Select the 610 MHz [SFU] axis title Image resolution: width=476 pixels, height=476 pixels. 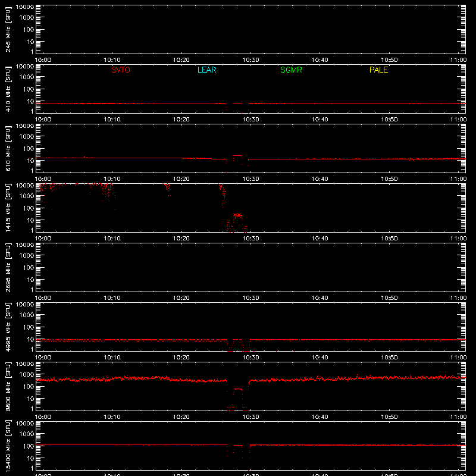click(x=8, y=148)
